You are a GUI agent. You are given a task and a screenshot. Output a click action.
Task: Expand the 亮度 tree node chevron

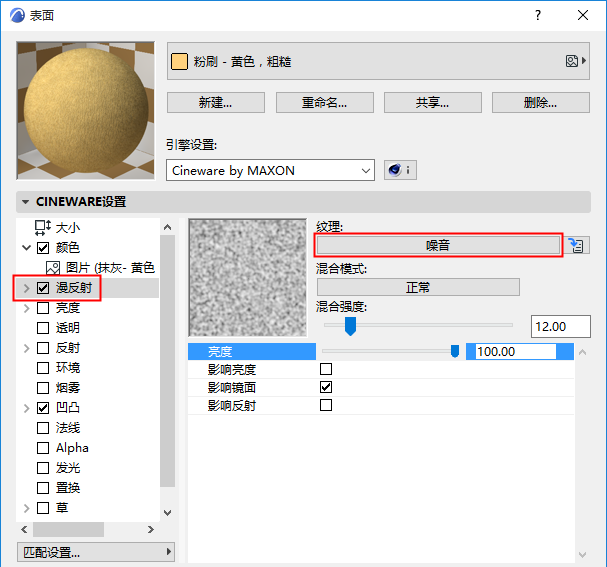pyautogui.click(x=26, y=308)
